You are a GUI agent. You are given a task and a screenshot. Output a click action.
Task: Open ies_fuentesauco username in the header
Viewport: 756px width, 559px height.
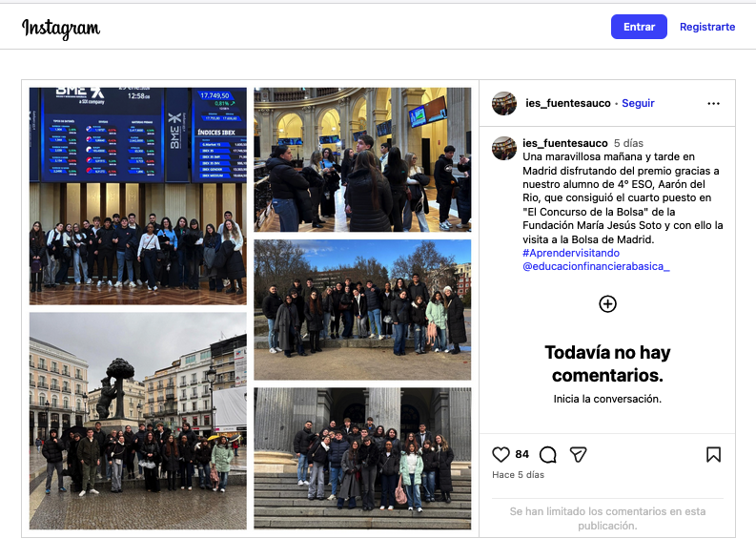pyautogui.click(x=568, y=103)
